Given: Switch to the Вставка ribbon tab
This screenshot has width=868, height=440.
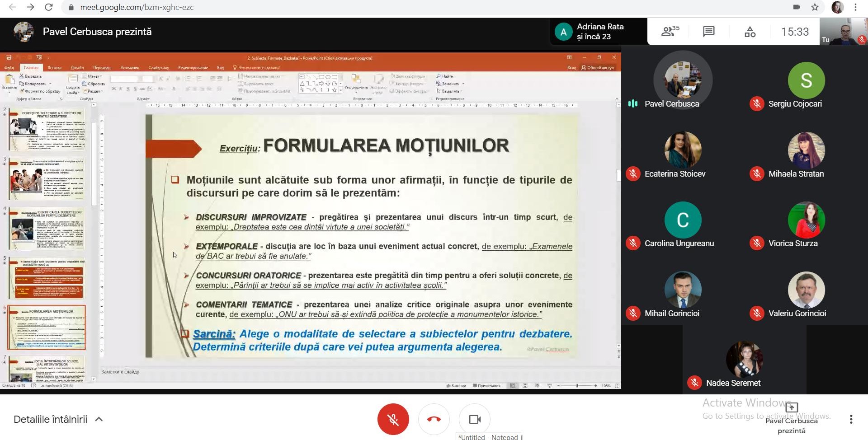Looking at the screenshot, I should coord(54,68).
